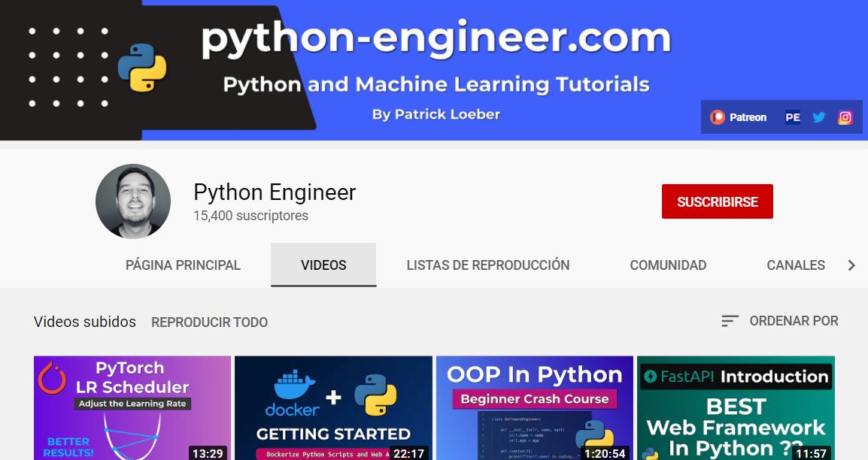Click the 15,400 suscriptores text
The height and width of the screenshot is (460, 868).
pos(250,216)
